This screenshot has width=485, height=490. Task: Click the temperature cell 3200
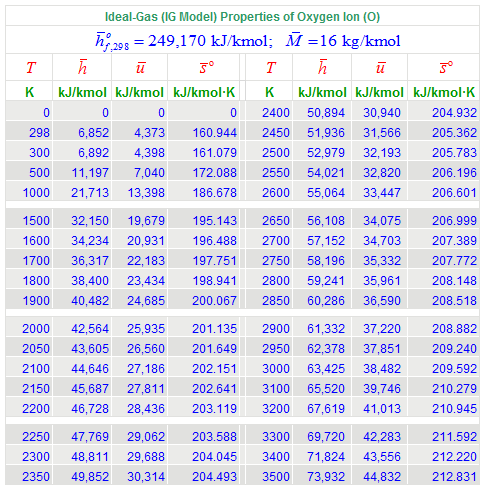[x=276, y=409]
